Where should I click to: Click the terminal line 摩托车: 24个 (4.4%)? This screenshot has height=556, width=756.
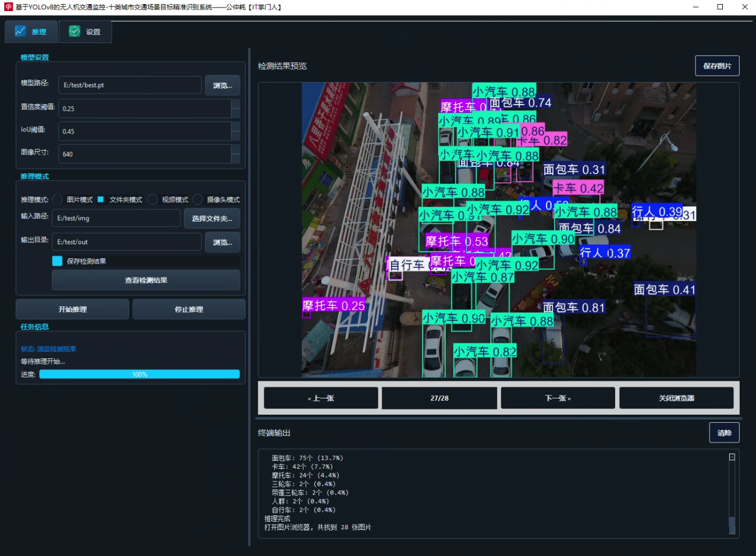point(306,475)
